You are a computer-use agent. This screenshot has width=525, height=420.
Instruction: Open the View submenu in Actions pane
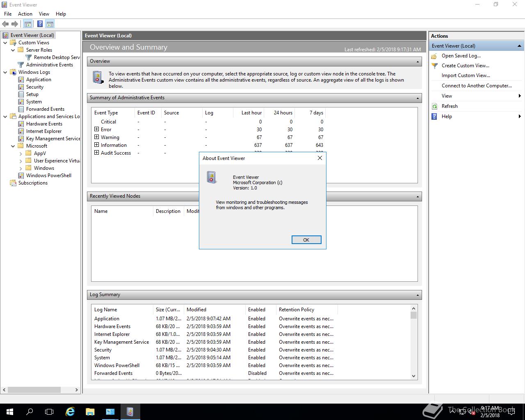477,96
